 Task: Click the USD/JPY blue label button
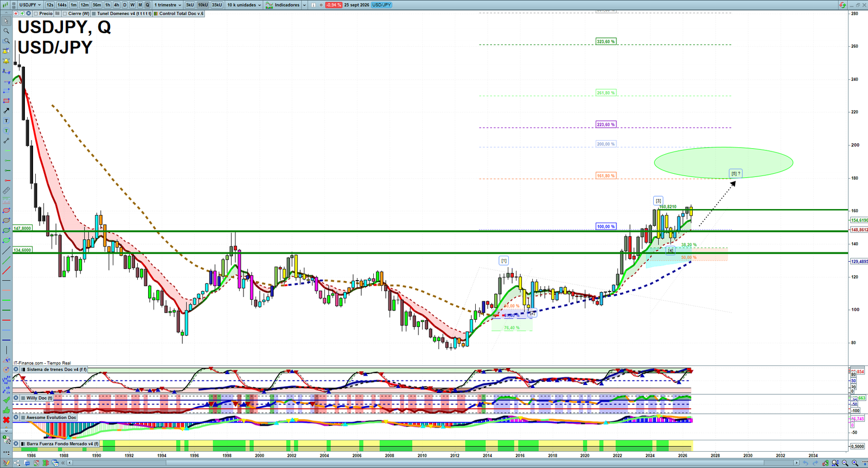381,5
